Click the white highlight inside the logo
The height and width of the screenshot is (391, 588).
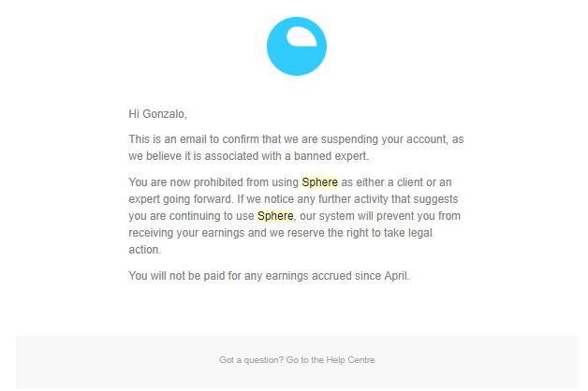[301, 36]
